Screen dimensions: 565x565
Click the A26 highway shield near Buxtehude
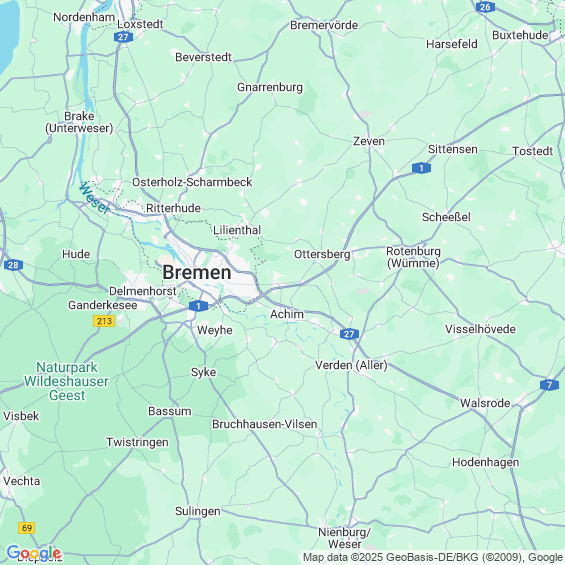[485, 7]
